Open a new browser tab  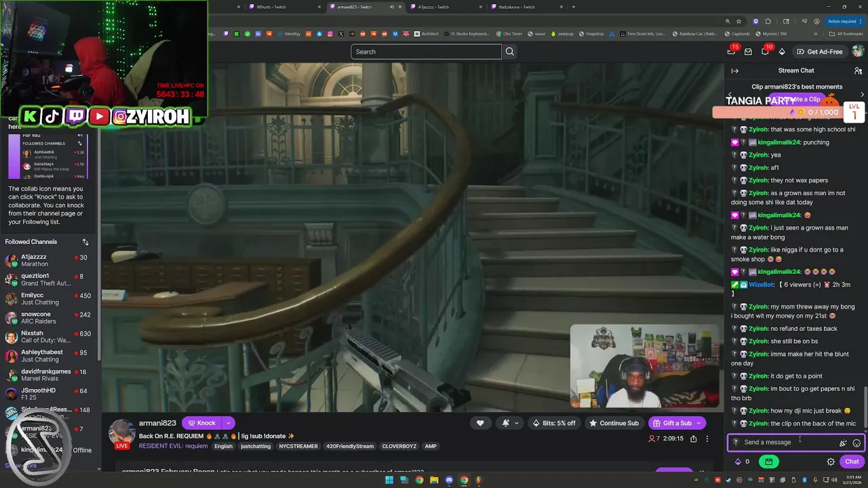click(x=574, y=7)
